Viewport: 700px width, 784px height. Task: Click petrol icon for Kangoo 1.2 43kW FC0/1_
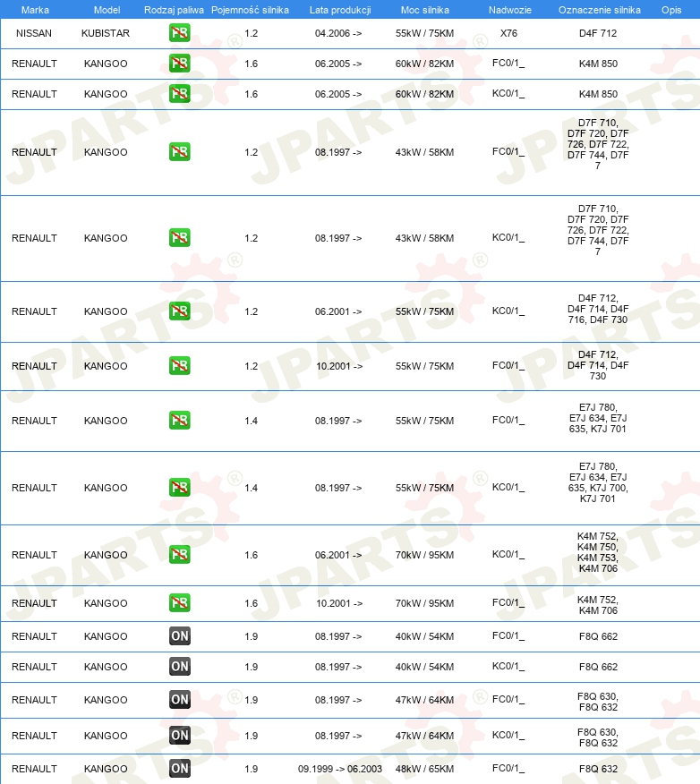[180, 151]
